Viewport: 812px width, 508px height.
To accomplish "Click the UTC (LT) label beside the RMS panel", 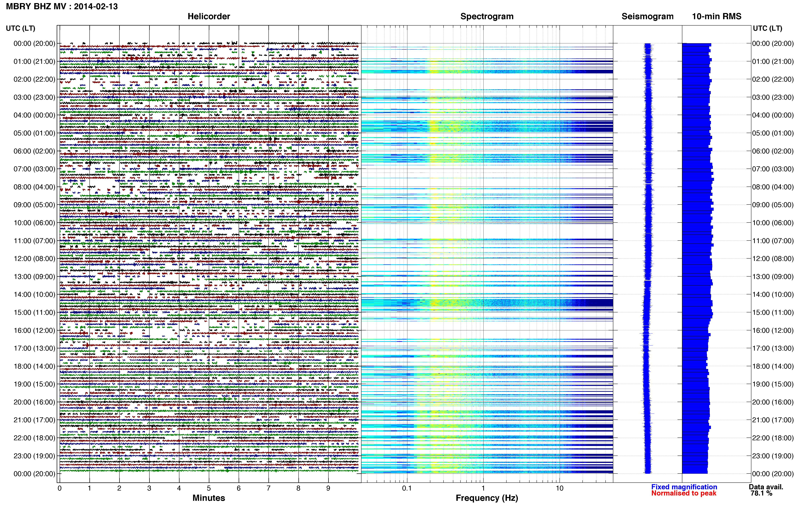I will pos(767,28).
